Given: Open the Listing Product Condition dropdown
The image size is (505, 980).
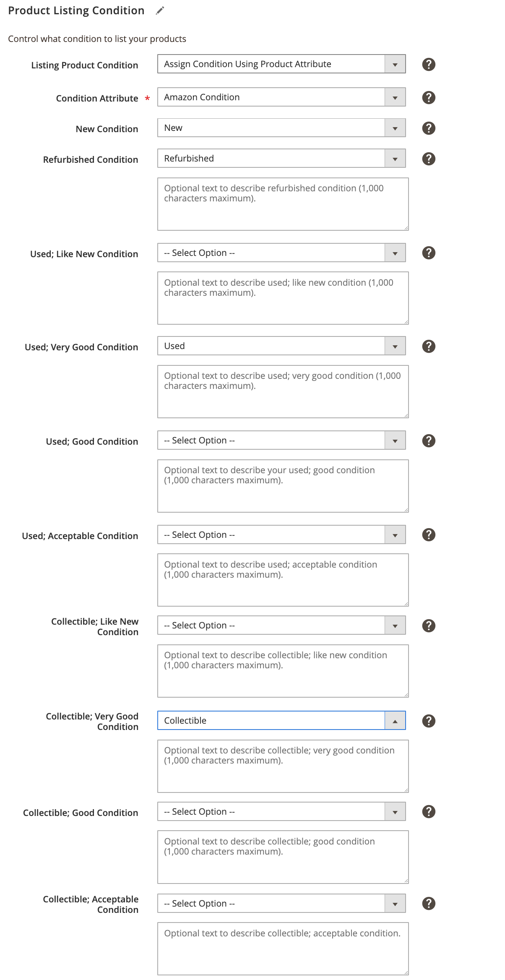Looking at the screenshot, I should coord(281,64).
